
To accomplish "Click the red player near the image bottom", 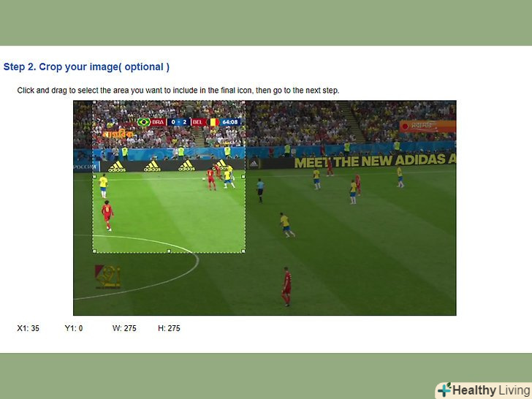I will tap(286, 286).
